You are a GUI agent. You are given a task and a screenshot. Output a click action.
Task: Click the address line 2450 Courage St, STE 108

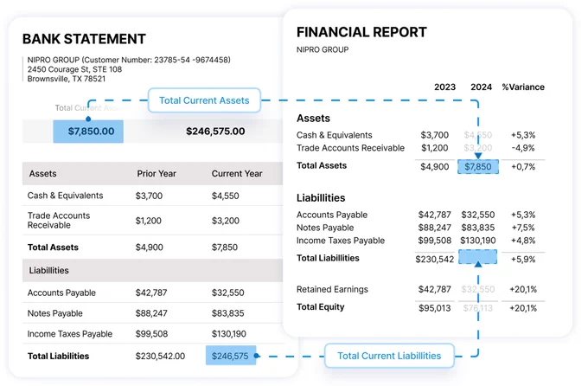(x=74, y=69)
